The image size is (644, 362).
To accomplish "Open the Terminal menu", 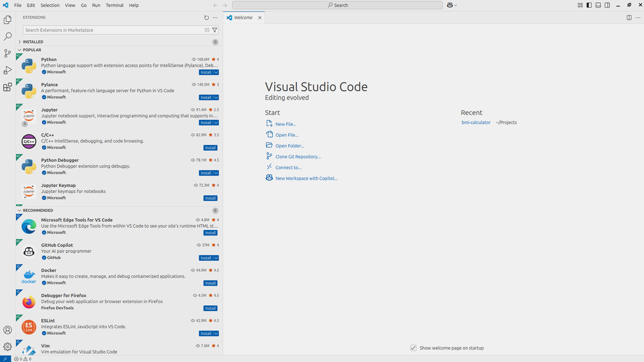I will point(115,5).
